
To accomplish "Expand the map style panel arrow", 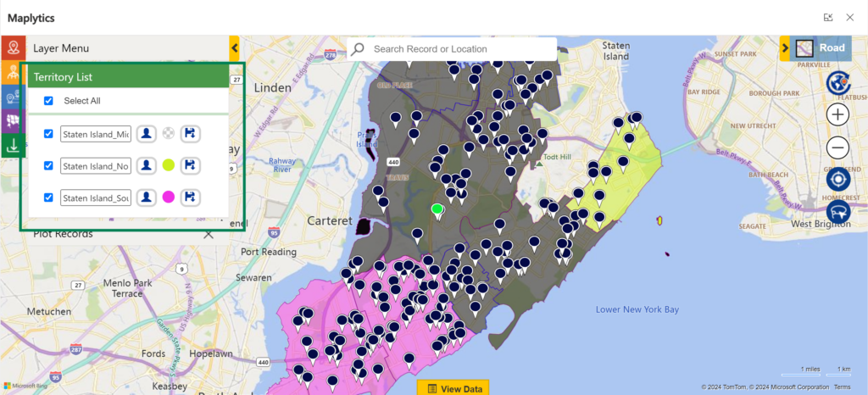I will coord(785,48).
